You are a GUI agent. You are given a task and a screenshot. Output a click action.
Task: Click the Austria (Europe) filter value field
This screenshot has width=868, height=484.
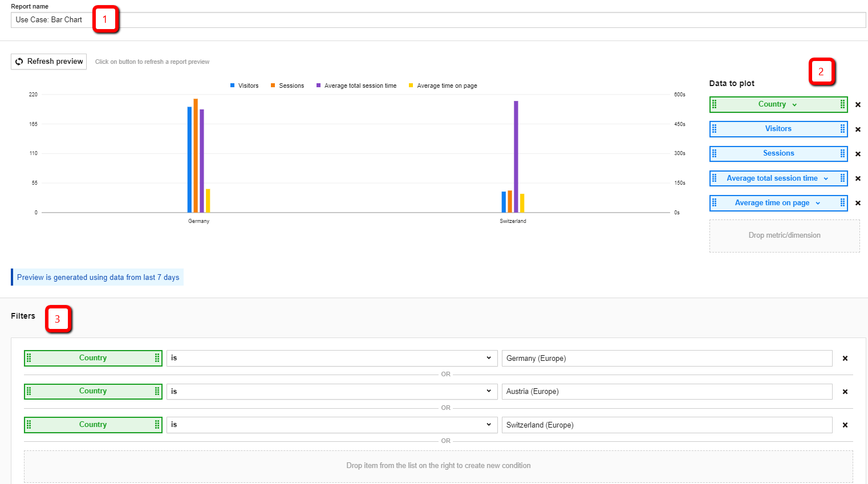click(667, 392)
